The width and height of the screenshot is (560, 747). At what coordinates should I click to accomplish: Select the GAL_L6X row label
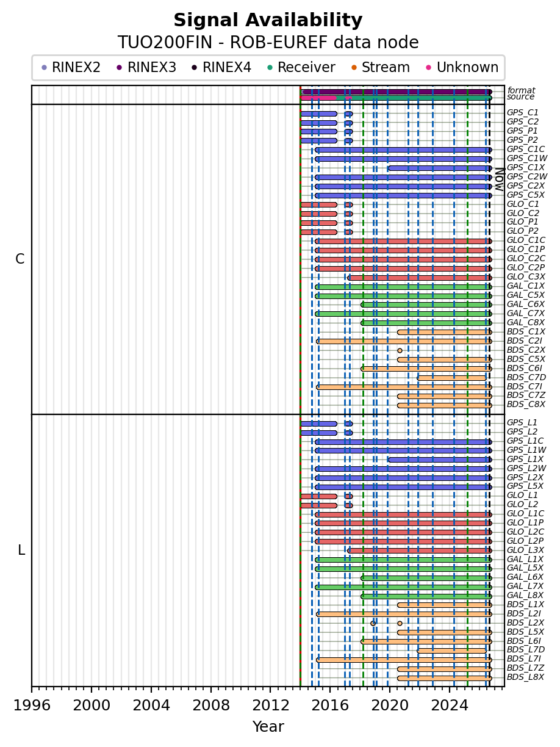pos(525,577)
